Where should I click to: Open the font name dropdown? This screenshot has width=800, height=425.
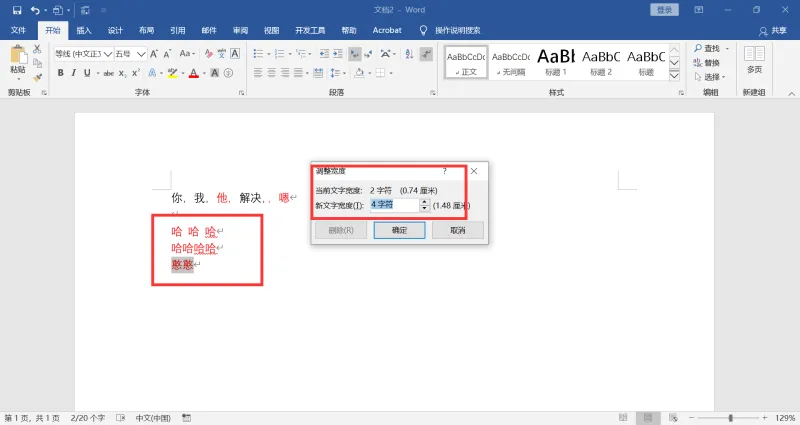108,54
